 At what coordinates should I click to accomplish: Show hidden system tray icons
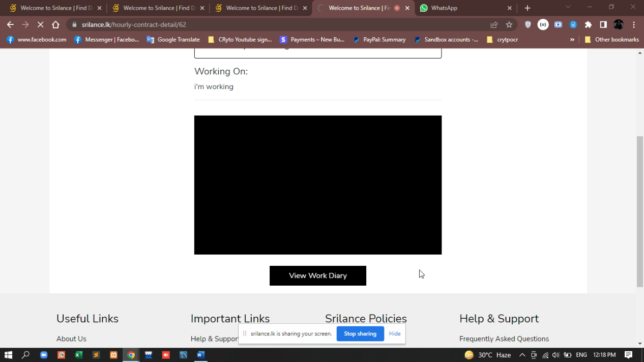click(522, 355)
